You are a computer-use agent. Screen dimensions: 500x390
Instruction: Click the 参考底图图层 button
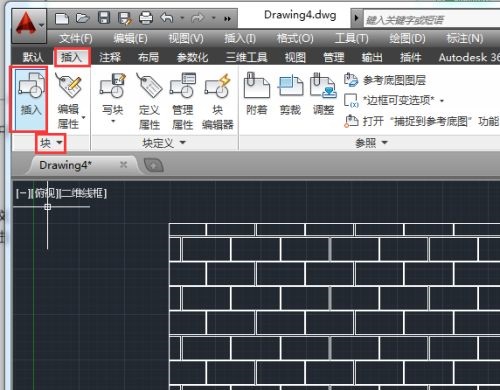[385, 80]
